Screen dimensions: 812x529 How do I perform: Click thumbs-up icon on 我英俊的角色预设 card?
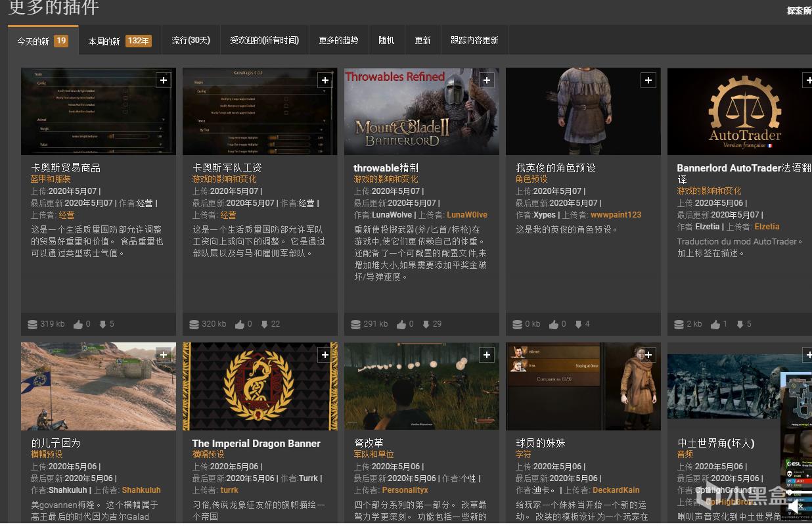[x=554, y=324]
